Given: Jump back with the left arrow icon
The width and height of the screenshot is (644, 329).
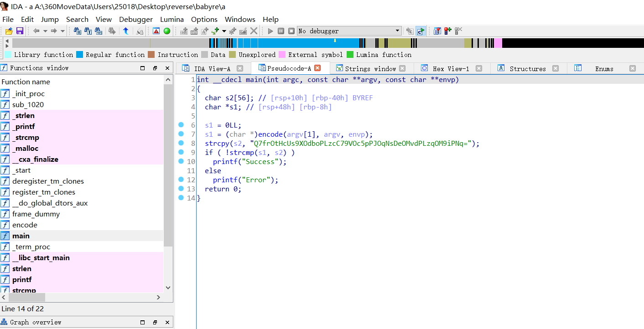Looking at the screenshot, I should coord(36,31).
